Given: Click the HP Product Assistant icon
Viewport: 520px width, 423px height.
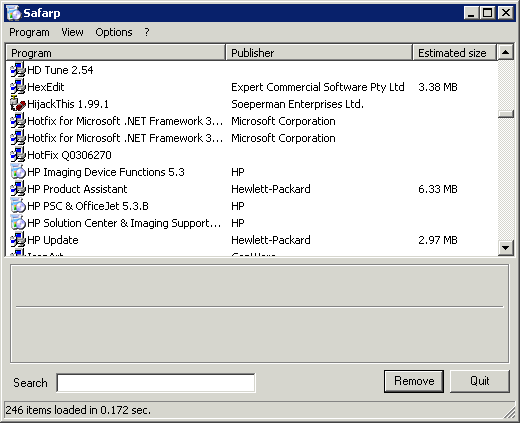Looking at the screenshot, I should click(x=18, y=189).
